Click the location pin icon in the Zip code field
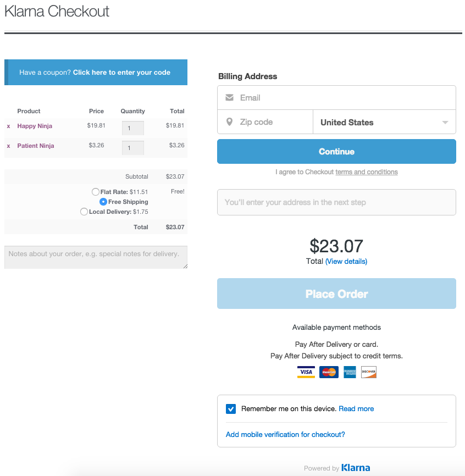The width and height of the screenshot is (465, 476). [229, 122]
